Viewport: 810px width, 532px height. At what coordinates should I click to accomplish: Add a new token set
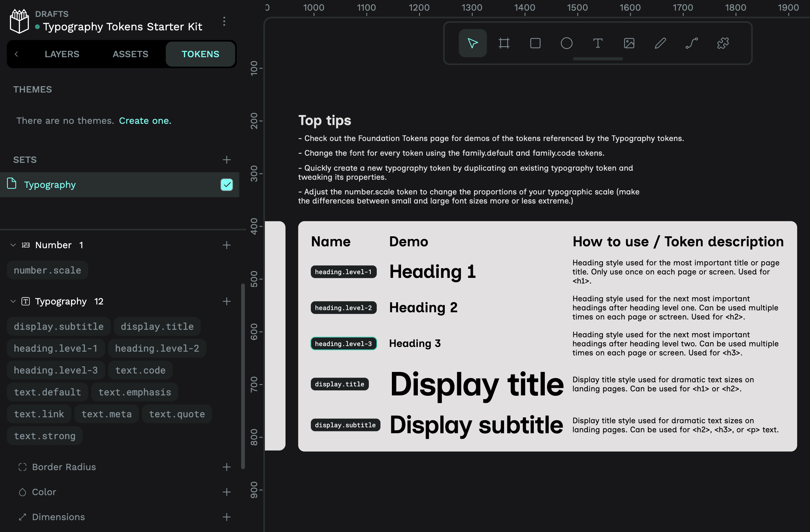pos(227,160)
